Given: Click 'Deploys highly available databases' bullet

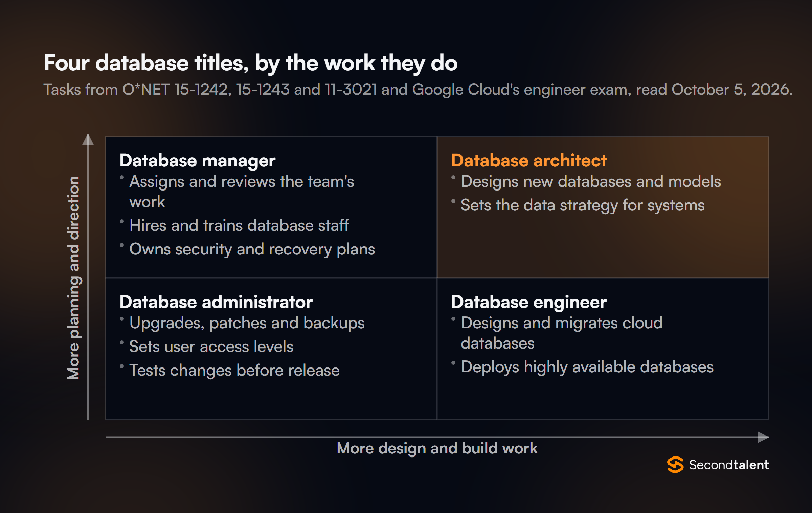Looking at the screenshot, I should pyautogui.click(x=587, y=367).
